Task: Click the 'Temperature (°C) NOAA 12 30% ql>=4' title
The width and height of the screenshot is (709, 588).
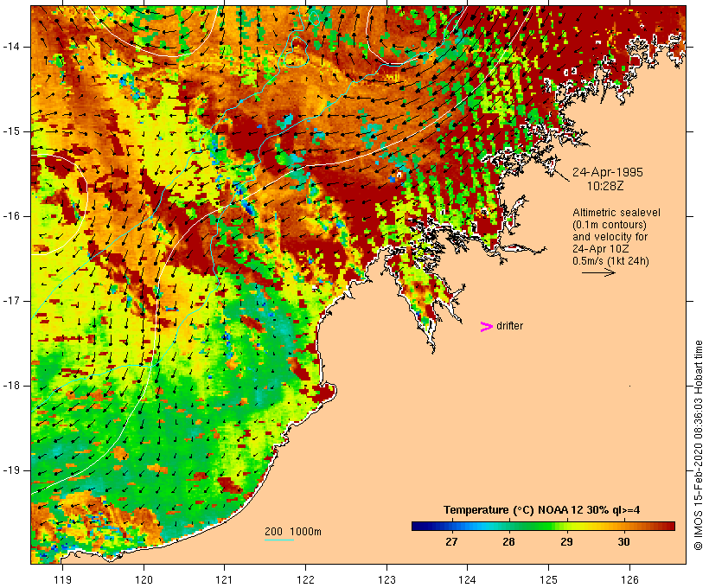Action: pos(542,510)
